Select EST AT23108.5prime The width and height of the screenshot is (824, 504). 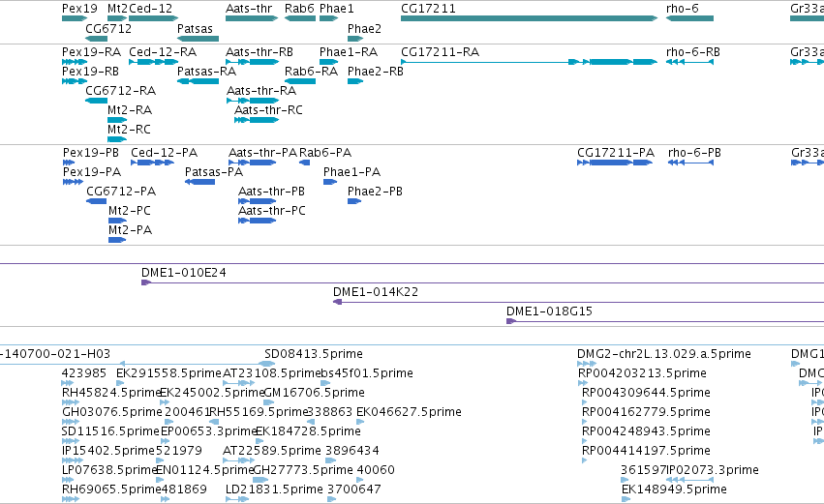[272, 373]
